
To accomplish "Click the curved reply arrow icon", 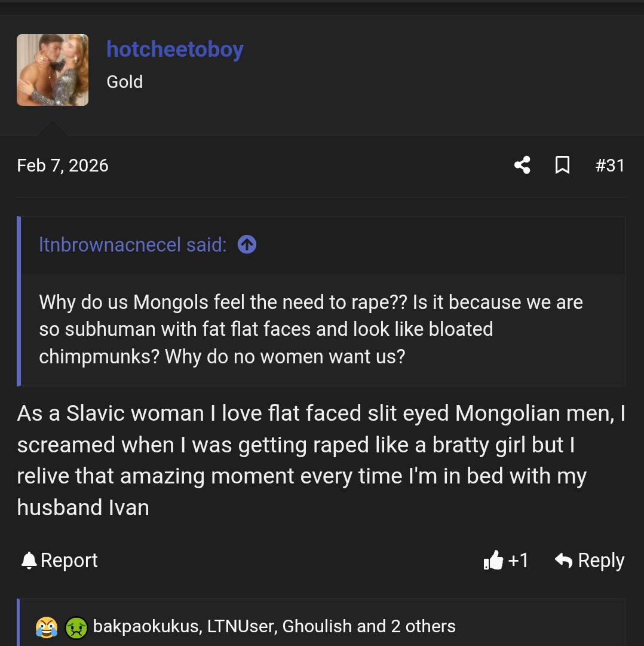I will [x=563, y=561].
